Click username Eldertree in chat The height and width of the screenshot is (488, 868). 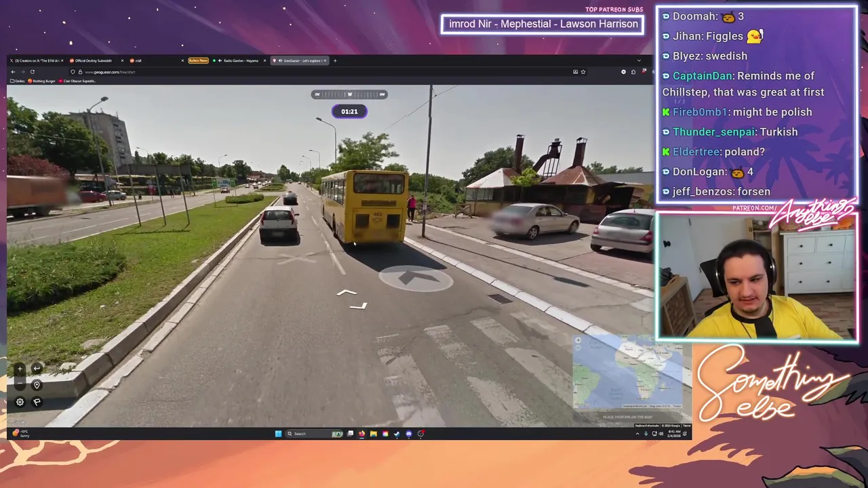click(x=696, y=152)
